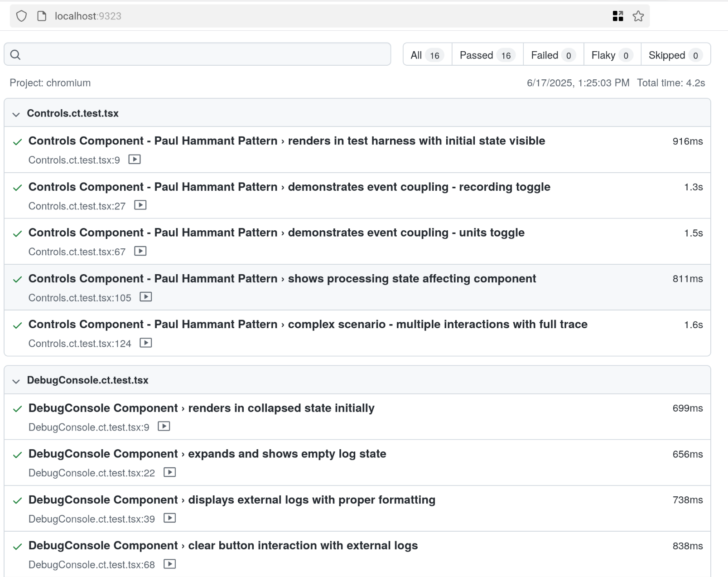The image size is (728, 577).
Task: Open trace icon for DebugConsole.ct.test.tsx:39
Action: [x=170, y=518]
